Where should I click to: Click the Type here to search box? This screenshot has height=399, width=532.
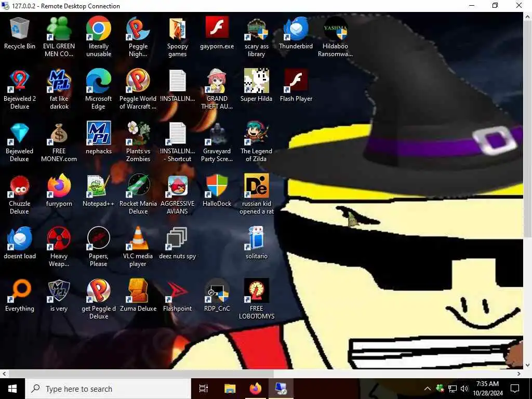point(108,389)
